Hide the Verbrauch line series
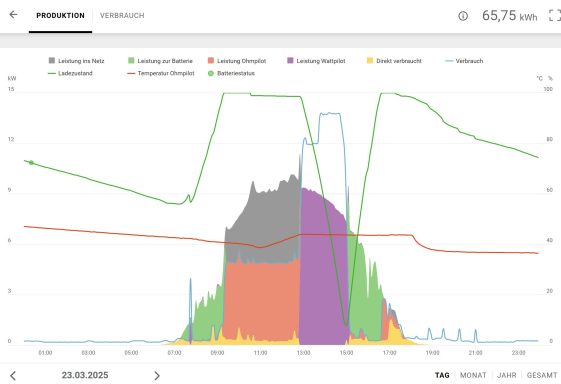Screen dimensions: 561x384 pyautogui.click(x=464, y=61)
